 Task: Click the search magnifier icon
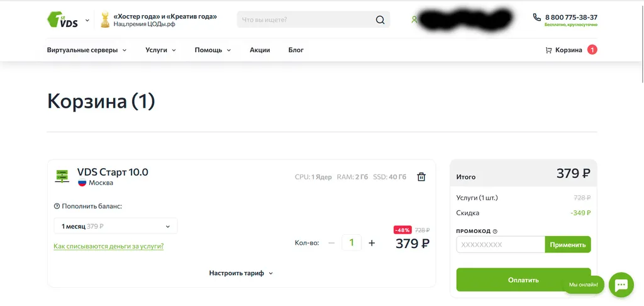[380, 20]
